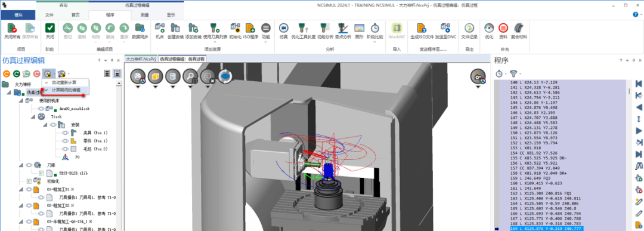
Task: Collapse 02-粗加工D2.H tree node
Action: [x=21, y=205]
